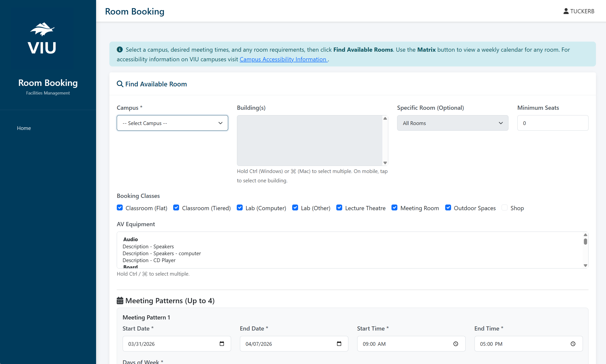Click the Minimum Seats input field
This screenshot has width=606, height=364.
click(x=553, y=123)
